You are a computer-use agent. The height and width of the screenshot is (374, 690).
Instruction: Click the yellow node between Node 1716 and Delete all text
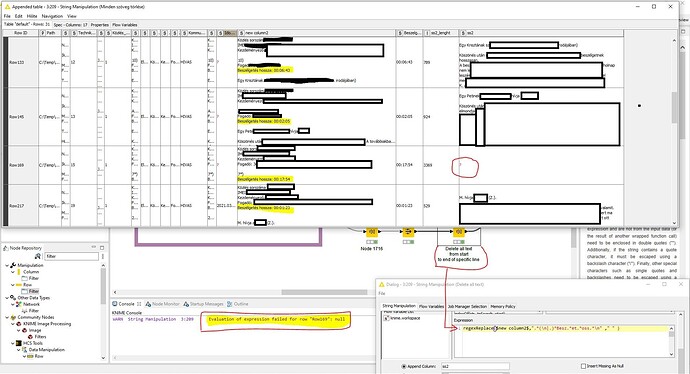click(x=408, y=231)
